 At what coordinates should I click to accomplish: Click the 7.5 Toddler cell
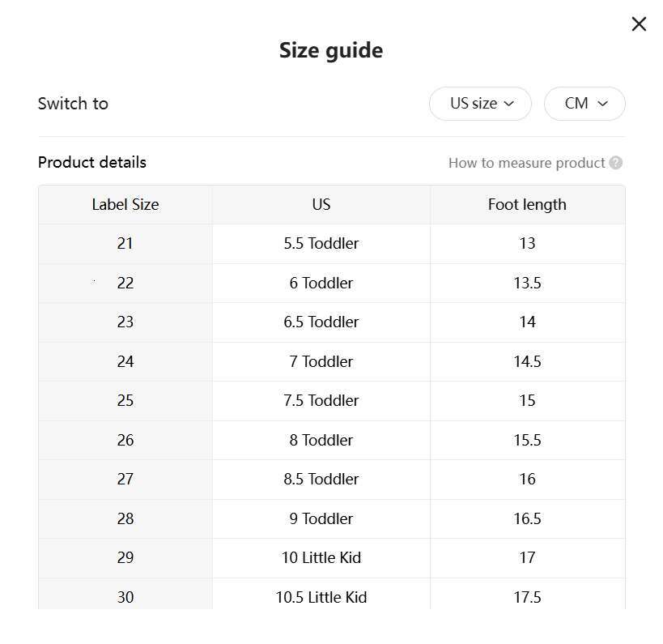tap(321, 401)
